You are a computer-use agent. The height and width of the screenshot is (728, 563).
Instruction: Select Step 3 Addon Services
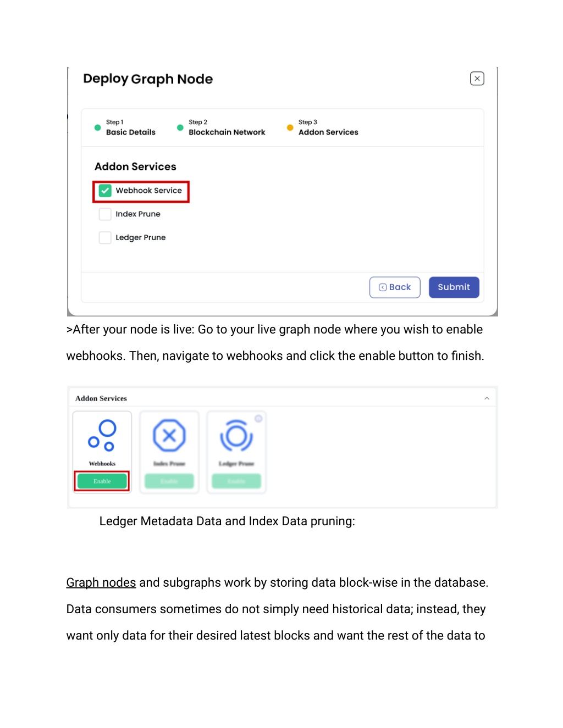pyautogui.click(x=328, y=127)
